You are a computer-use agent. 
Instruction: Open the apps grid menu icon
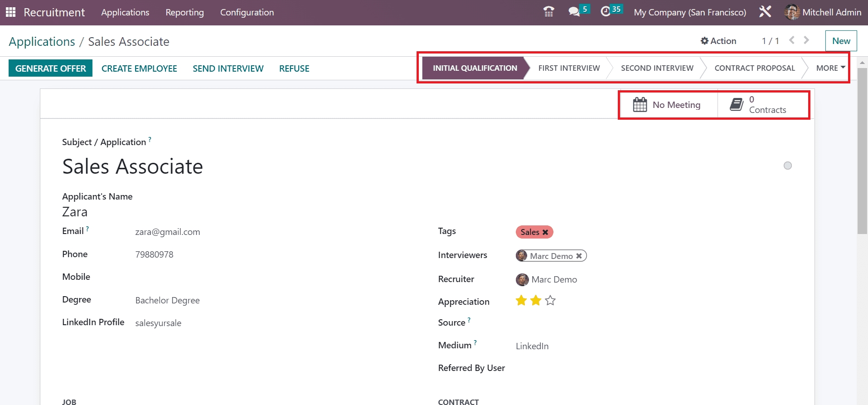10,12
